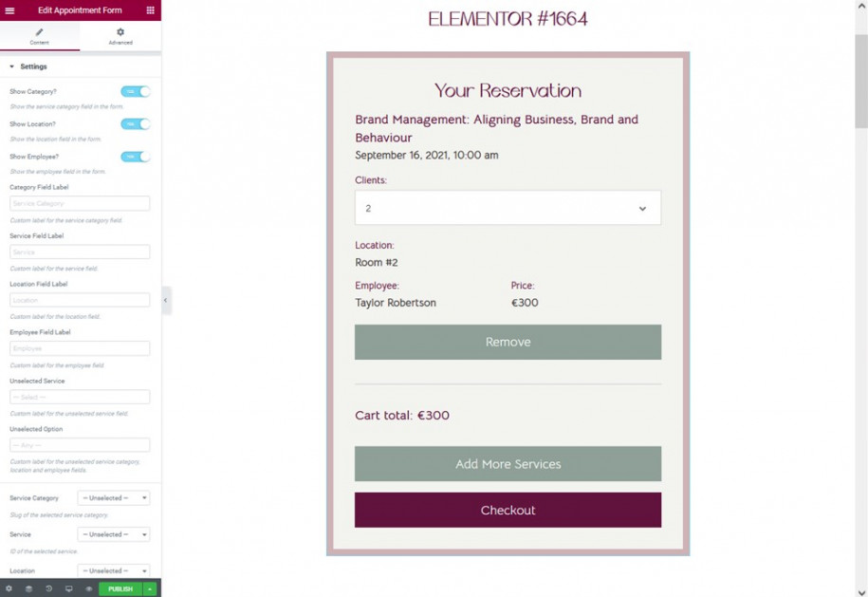868x597 pixels.
Task: Open the widgets panel using the grid icon
Action: coord(148,10)
